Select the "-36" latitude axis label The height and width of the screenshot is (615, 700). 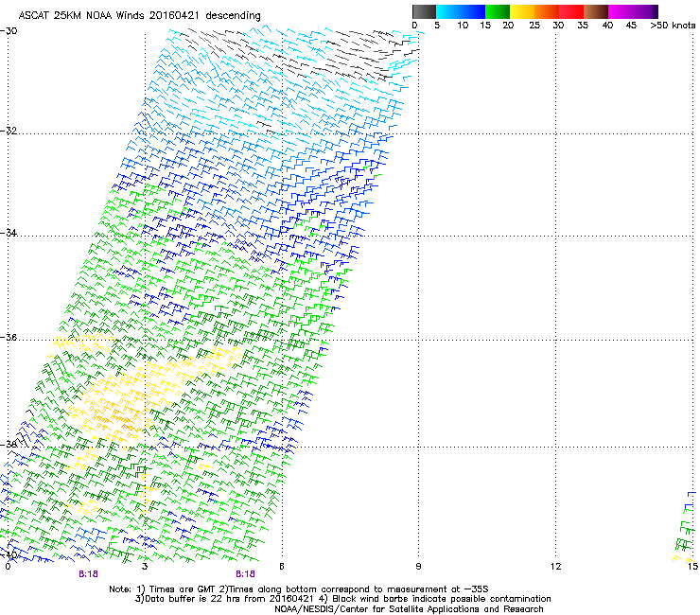pyautogui.click(x=9, y=337)
